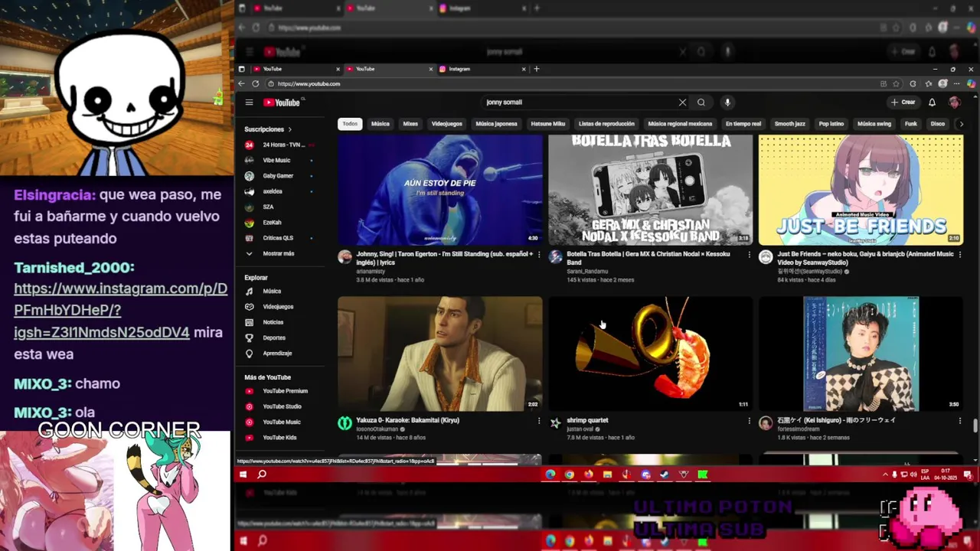Clear the search box with the X

point(682,102)
